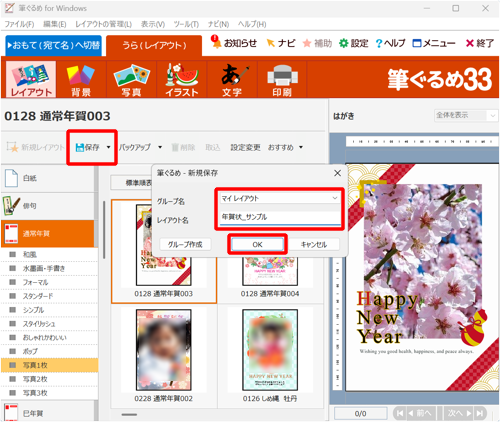
Task: Open the イラスト illustration tool
Action: (182, 79)
